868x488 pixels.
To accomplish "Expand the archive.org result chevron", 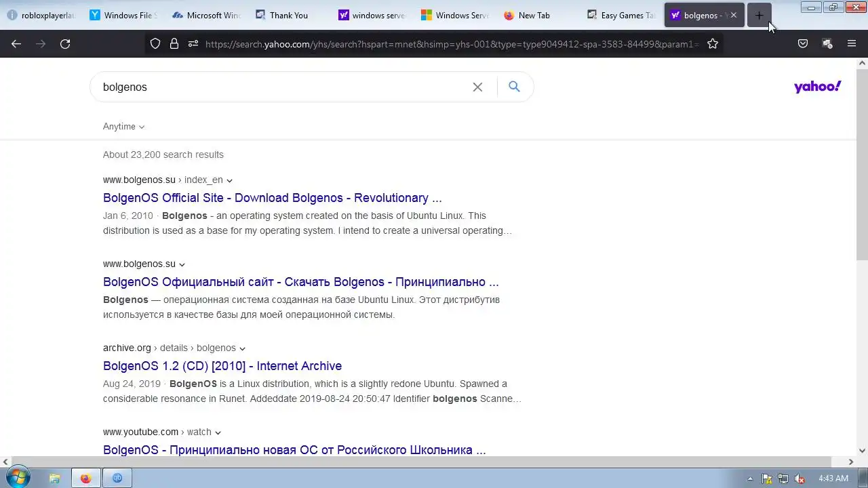I will (x=242, y=348).
